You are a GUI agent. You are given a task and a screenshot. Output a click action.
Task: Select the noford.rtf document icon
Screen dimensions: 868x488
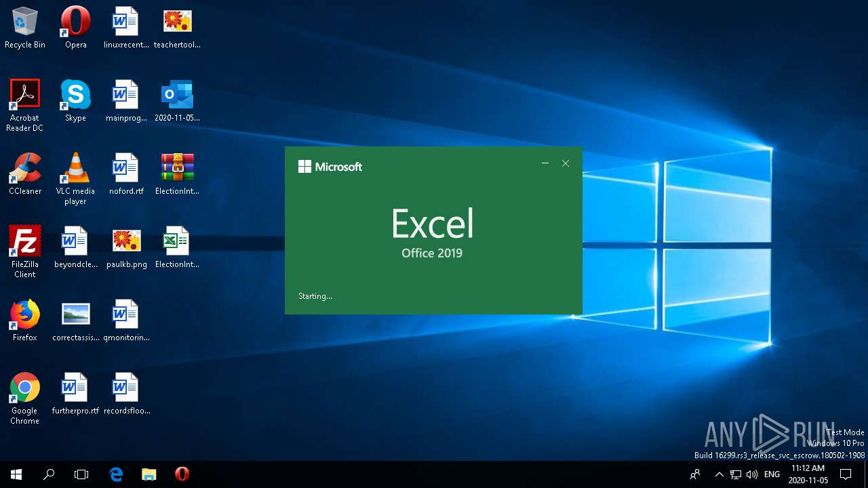(x=126, y=174)
